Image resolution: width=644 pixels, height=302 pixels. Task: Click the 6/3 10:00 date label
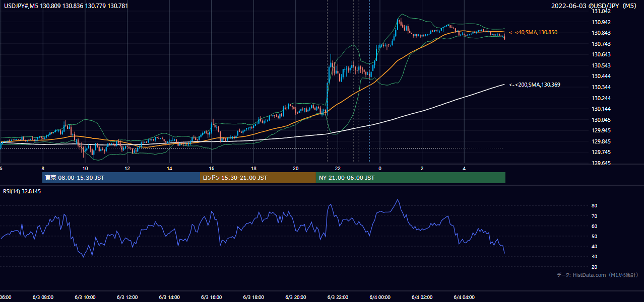(85, 297)
